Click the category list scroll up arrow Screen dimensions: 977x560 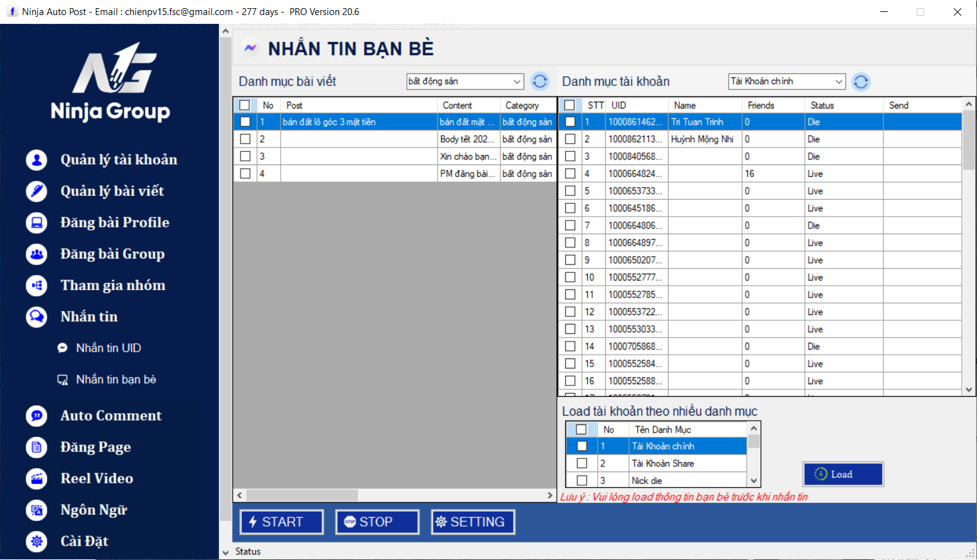click(754, 429)
